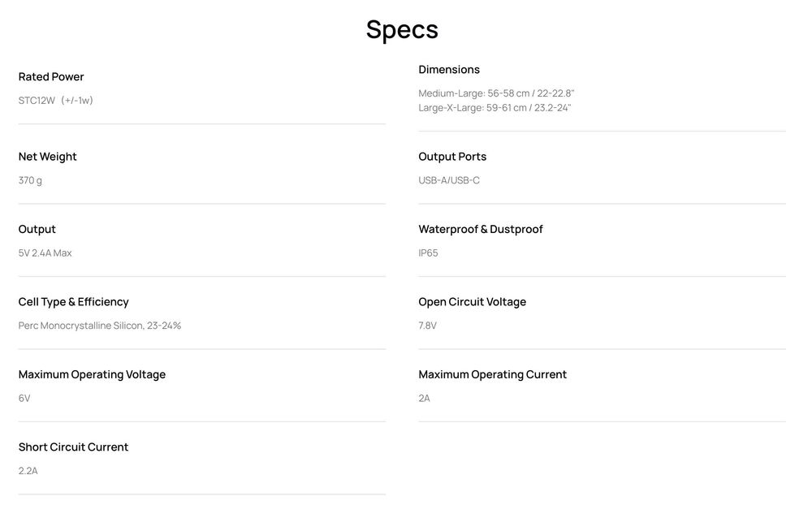This screenshot has width=812, height=505.
Task: Select the 5V 2.4A Max value
Action: point(45,253)
